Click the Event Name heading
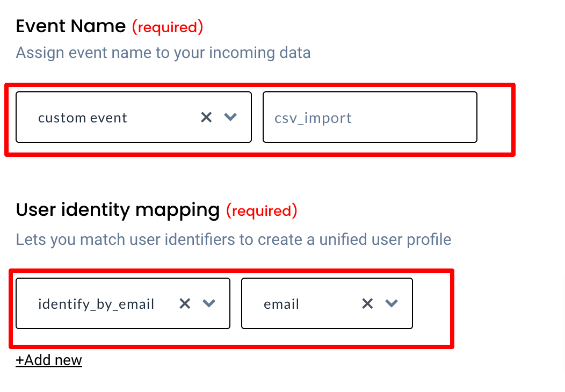 (70, 26)
